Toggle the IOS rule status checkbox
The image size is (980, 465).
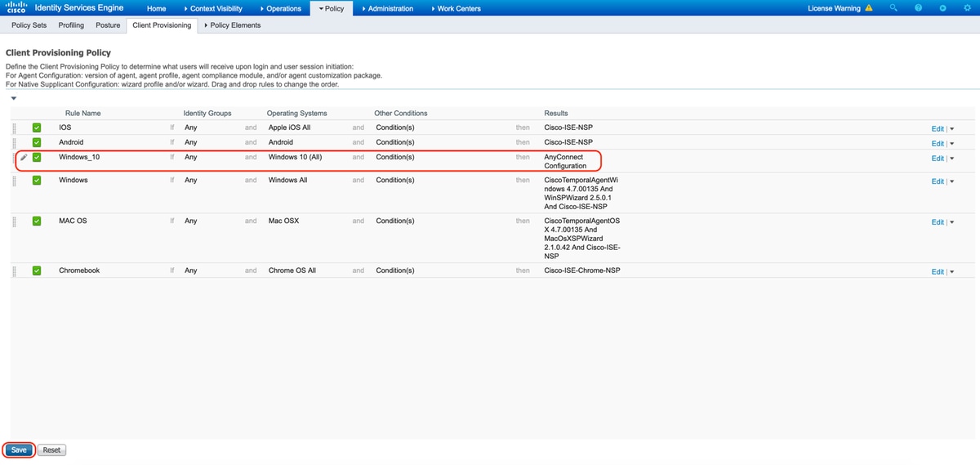37,128
